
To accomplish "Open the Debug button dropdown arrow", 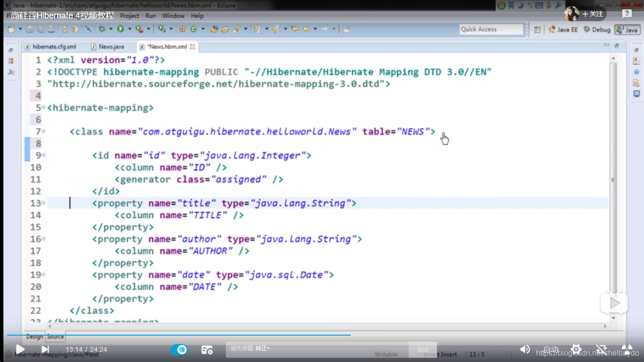I will (110, 29).
